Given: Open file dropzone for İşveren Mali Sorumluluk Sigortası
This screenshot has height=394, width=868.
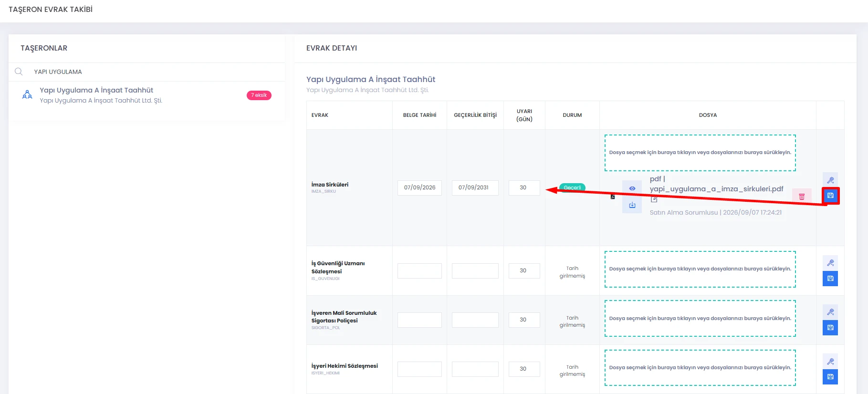Looking at the screenshot, I should point(700,318).
